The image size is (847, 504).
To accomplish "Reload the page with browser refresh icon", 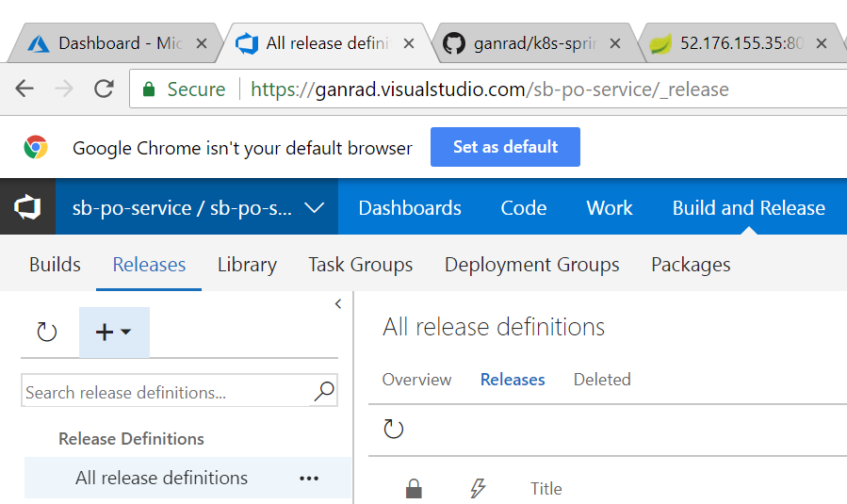I will point(104,88).
